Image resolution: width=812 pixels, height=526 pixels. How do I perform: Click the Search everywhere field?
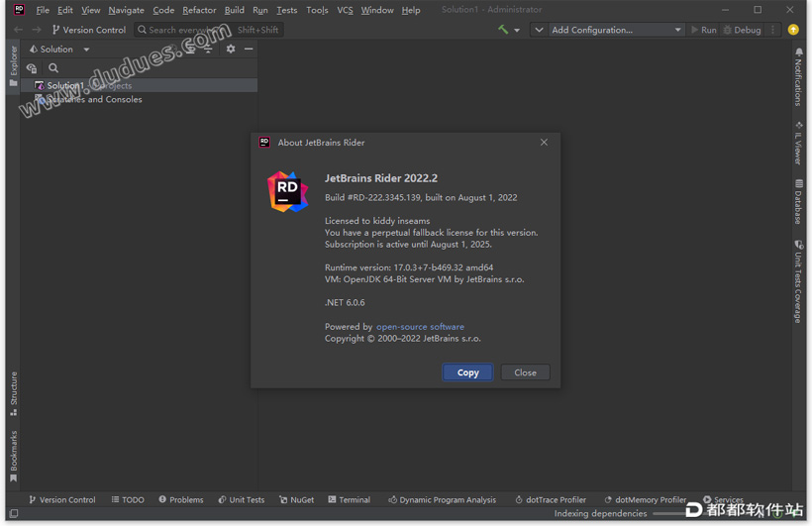click(209, 30)
